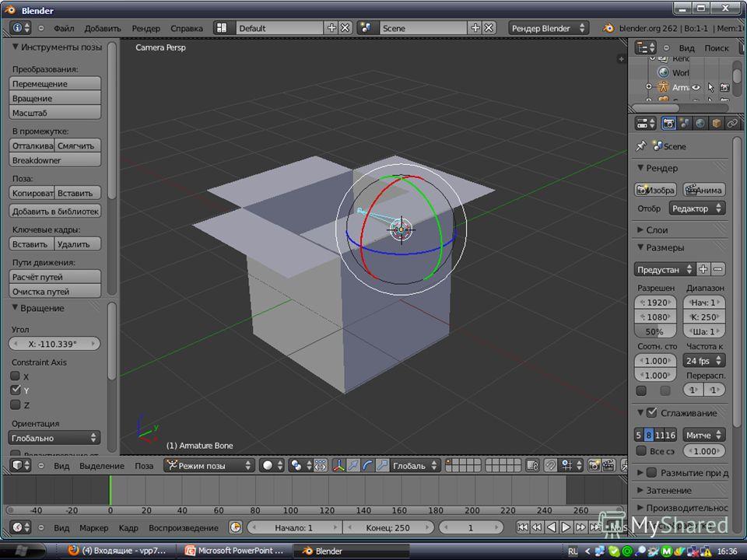This screenshot has width=747, height=560.
Task: Toggle Armature visibility eye in outliner
Action: coord(696,88)
